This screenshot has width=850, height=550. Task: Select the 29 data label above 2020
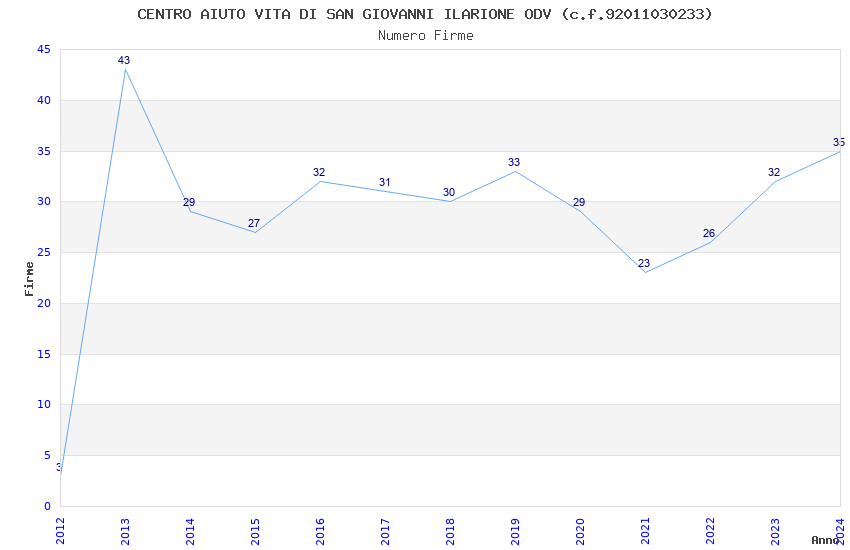coord(579,202)
